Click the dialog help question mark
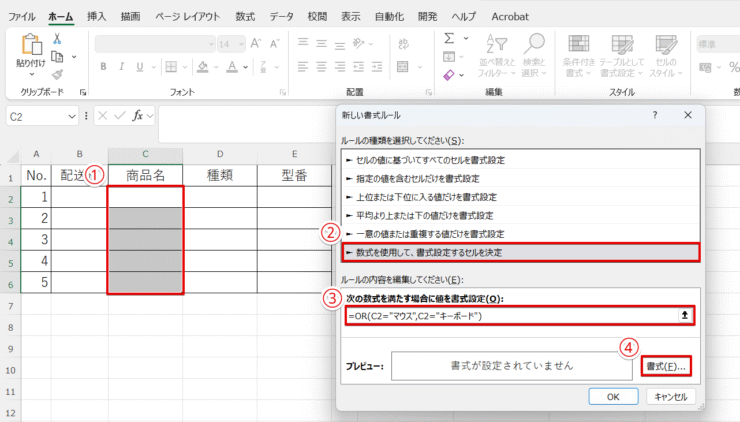Image resolution: width=740 pixels, height=422 pixels. pos(655,115)
